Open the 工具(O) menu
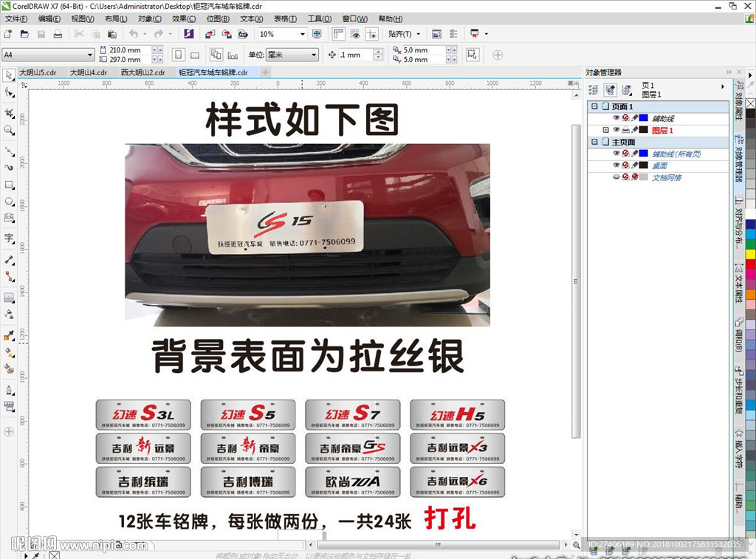Screen dimensions: 756x559 [320, 18]
